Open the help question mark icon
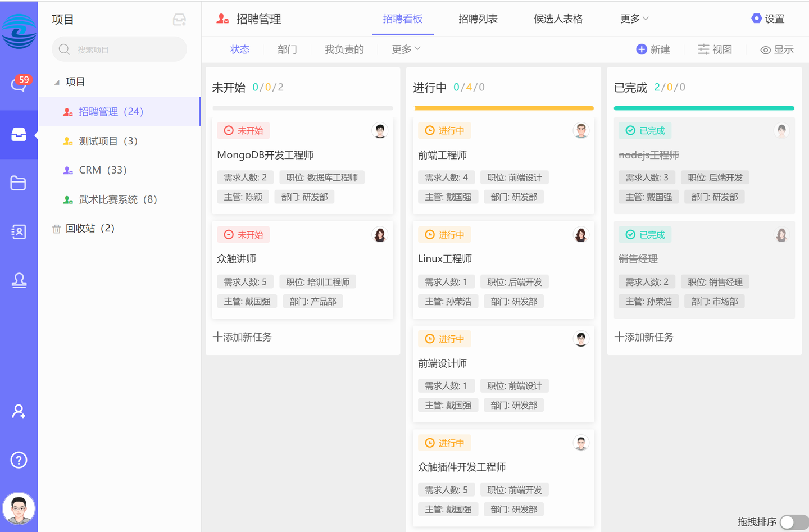 click(x=19, y=460)
